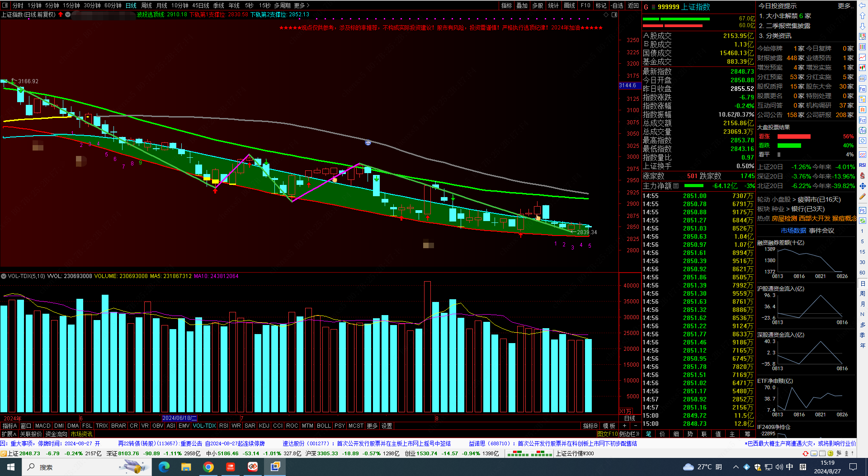Open Microsoft Edge from the taskbar
This screenshot has height=476, width=868.
coord(164,467)
